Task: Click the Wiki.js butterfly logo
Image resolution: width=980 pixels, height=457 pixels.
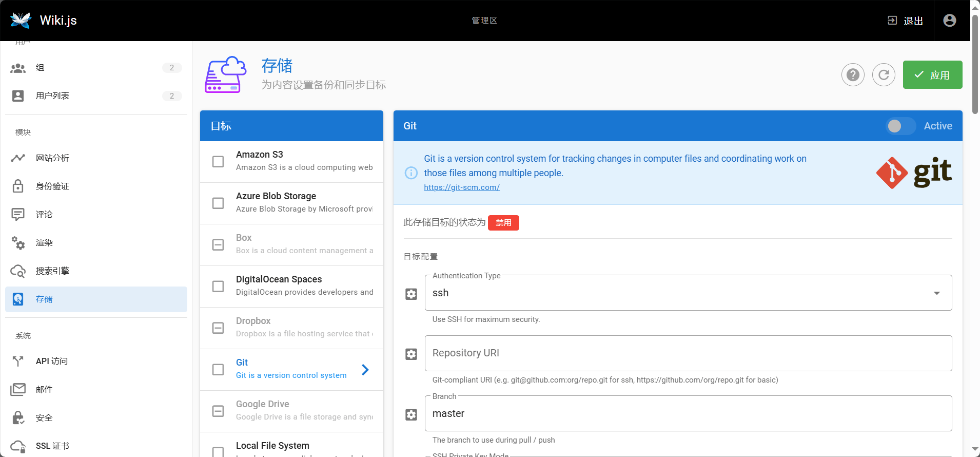Action: (x=21, y=20)
